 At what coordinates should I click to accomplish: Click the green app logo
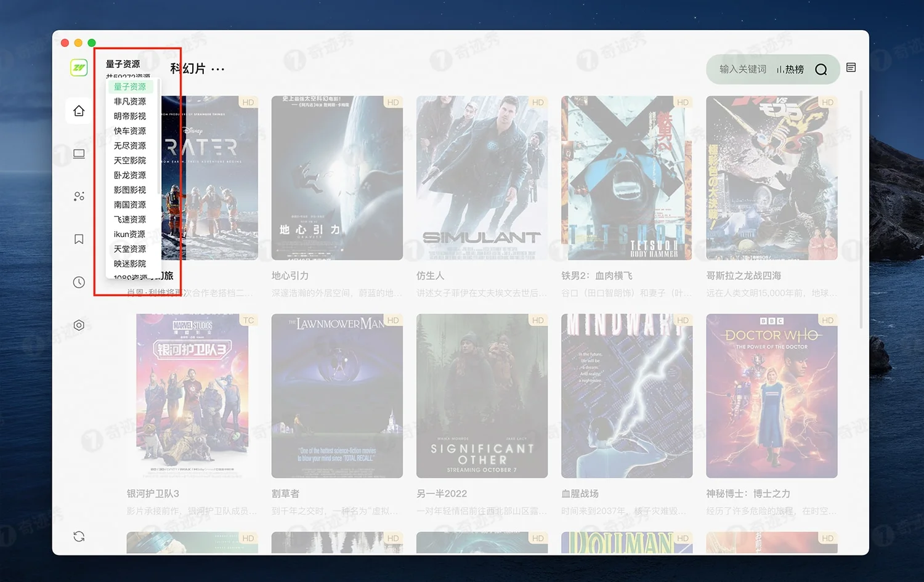79,68
